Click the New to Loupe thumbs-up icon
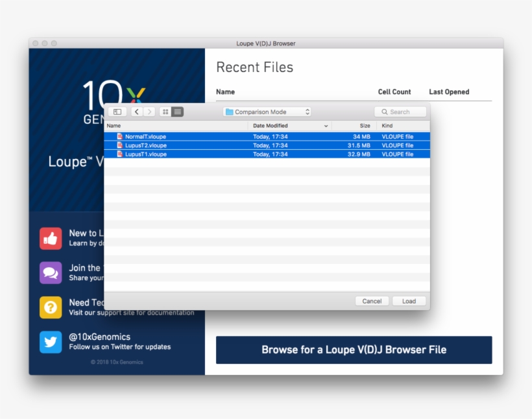The height and width of the screenshot is (419, 532). (x=51, y=238)
